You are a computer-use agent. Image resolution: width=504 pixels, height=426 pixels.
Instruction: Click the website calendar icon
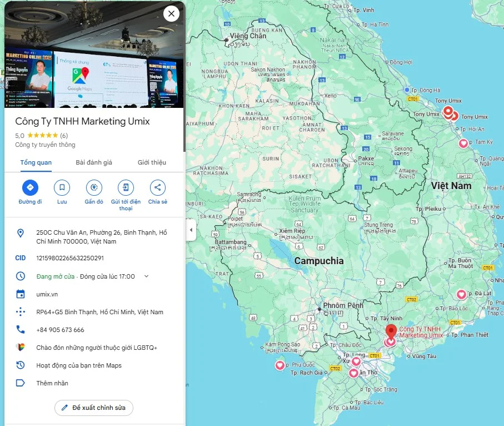tap(20, 294)
